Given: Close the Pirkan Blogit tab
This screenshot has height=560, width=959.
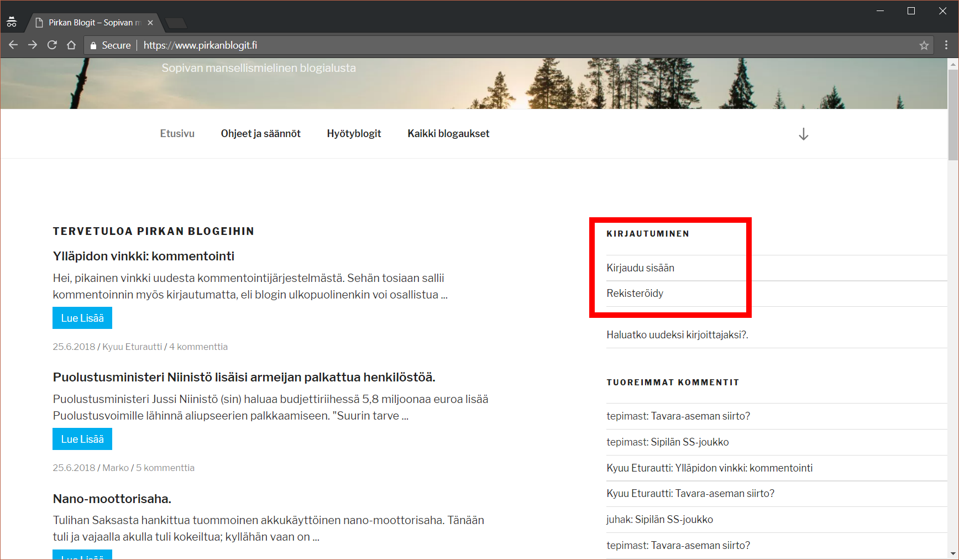Looking at the screenshot, I should 150,23.
